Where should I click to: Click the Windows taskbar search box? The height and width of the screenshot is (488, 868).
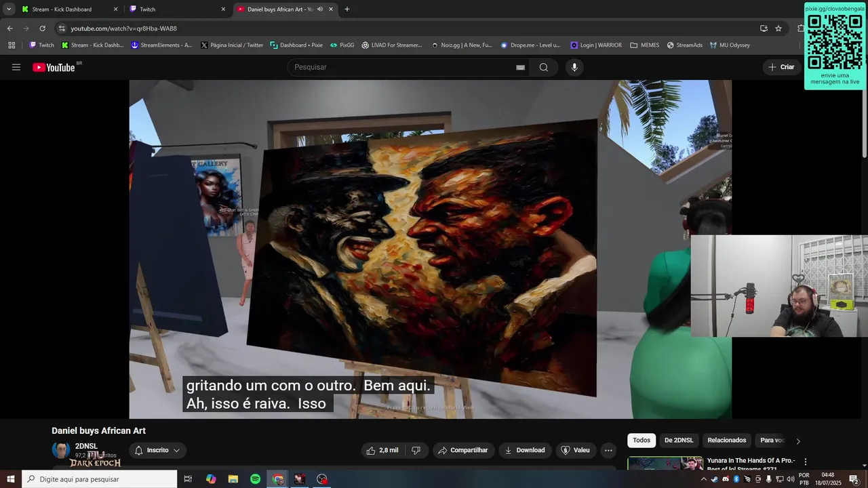[99, 479]
